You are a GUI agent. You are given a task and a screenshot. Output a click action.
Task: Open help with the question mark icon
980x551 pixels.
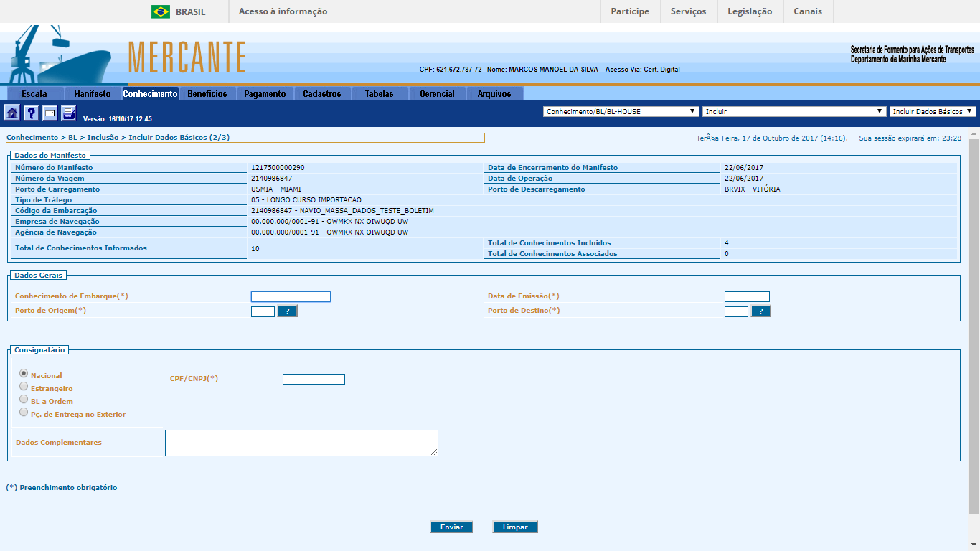coord(31,113)
